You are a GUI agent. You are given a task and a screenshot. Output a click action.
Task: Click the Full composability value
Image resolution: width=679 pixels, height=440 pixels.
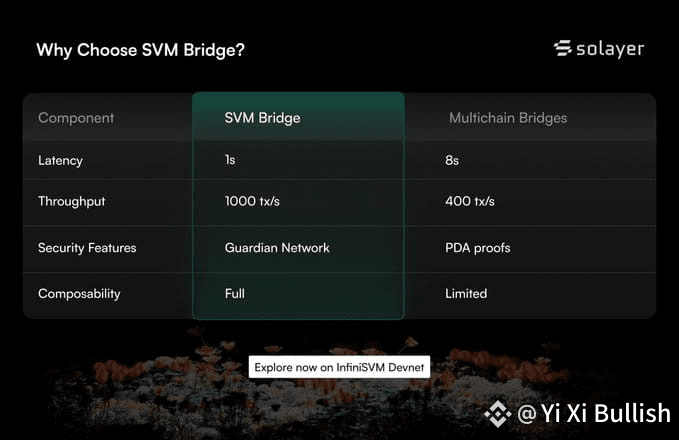click(235, 293)
